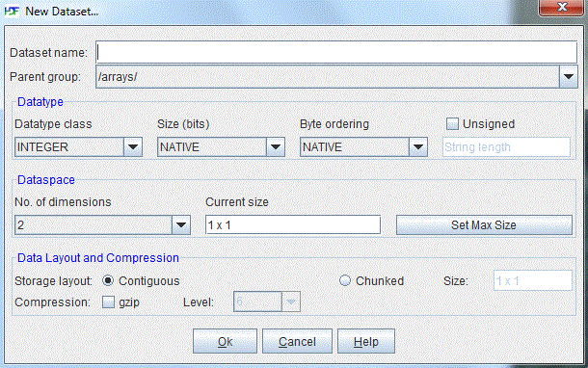Open the Parent group dropdown arrow
The image size is (588, 368).
569,76
